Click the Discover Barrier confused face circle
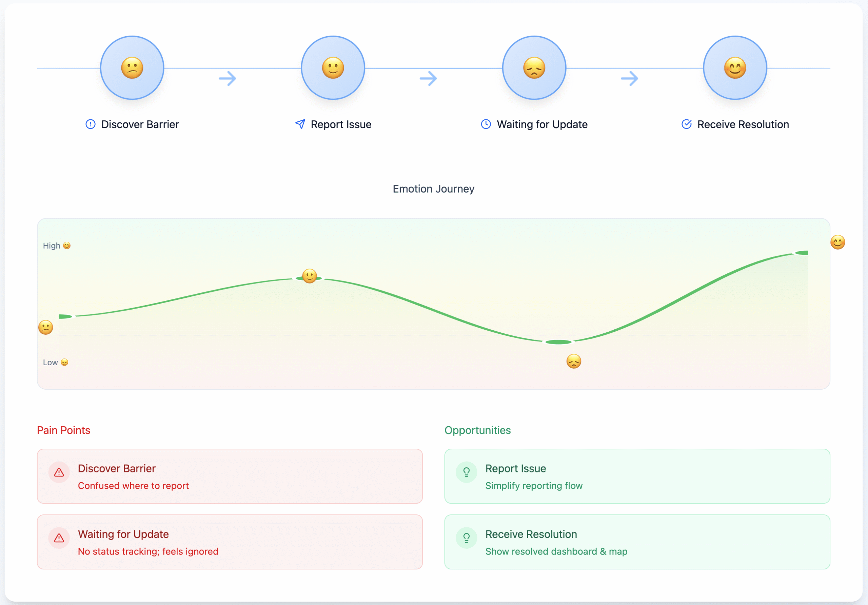This screenshot has height=605, width=868. point(132,68)
